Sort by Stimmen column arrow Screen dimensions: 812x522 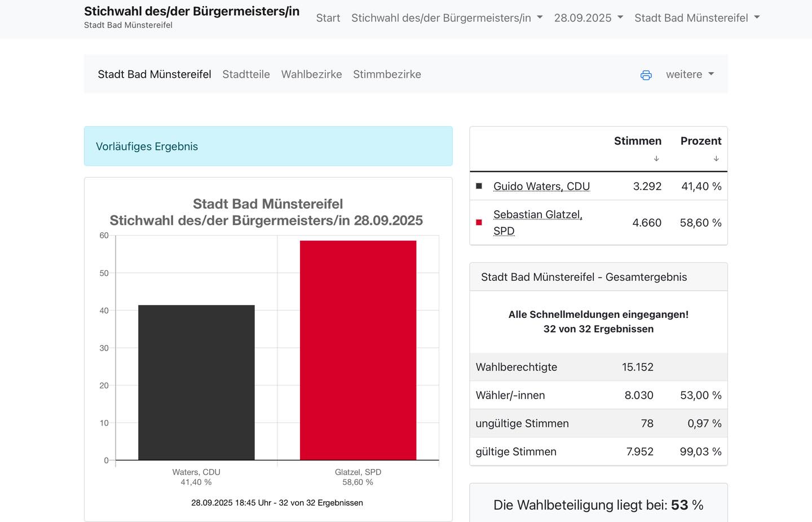pyautogui.click(x=656, y=159)
